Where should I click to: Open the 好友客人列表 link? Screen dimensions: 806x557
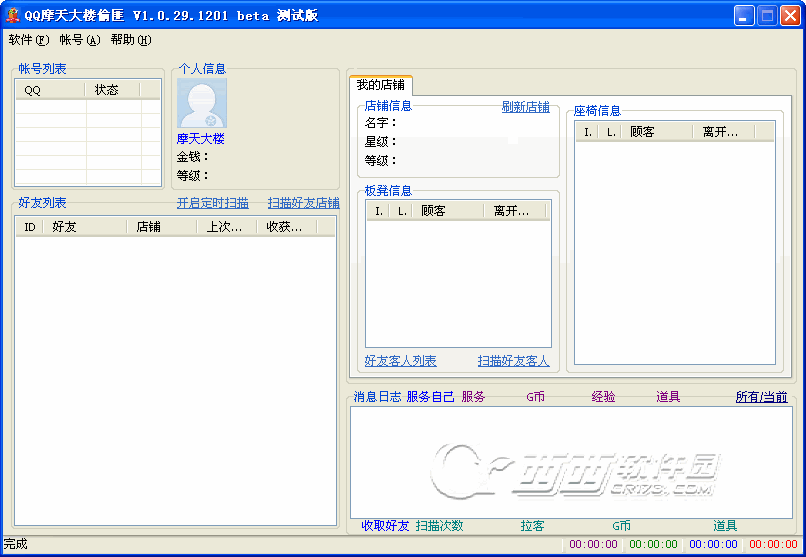[400, 361]
